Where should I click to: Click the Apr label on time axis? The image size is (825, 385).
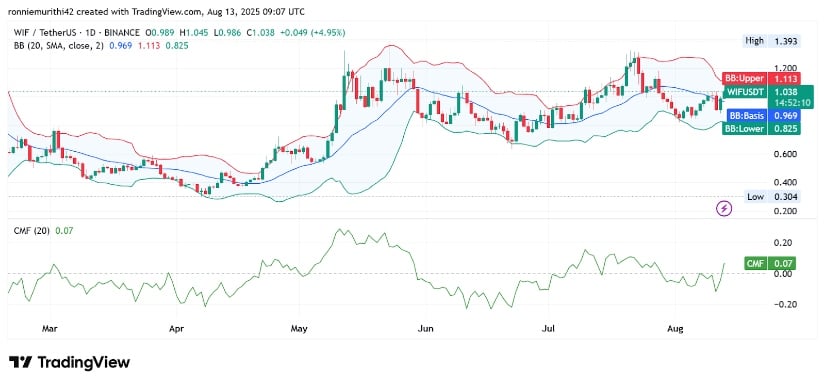[x=174, y=329]
